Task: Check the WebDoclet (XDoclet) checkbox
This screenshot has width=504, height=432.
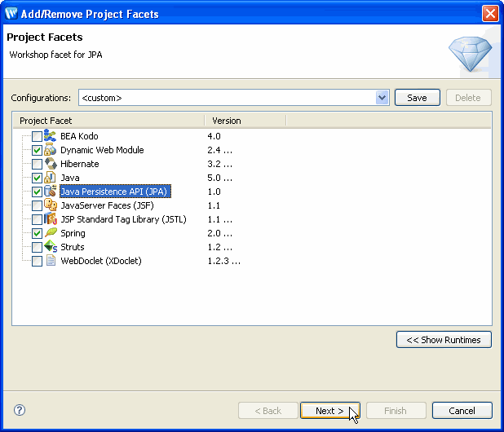Action: tap(37, 261)
